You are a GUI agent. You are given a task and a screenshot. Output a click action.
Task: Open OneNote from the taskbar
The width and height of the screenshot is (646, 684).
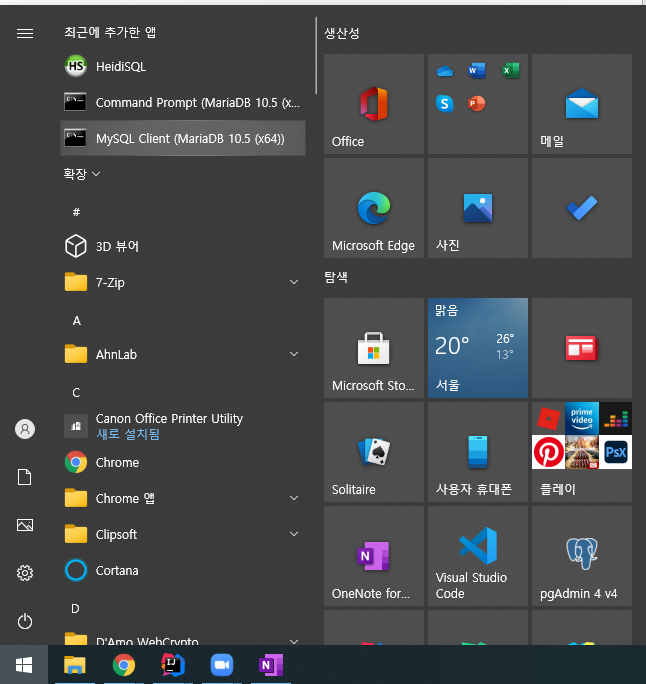(271, 665)
